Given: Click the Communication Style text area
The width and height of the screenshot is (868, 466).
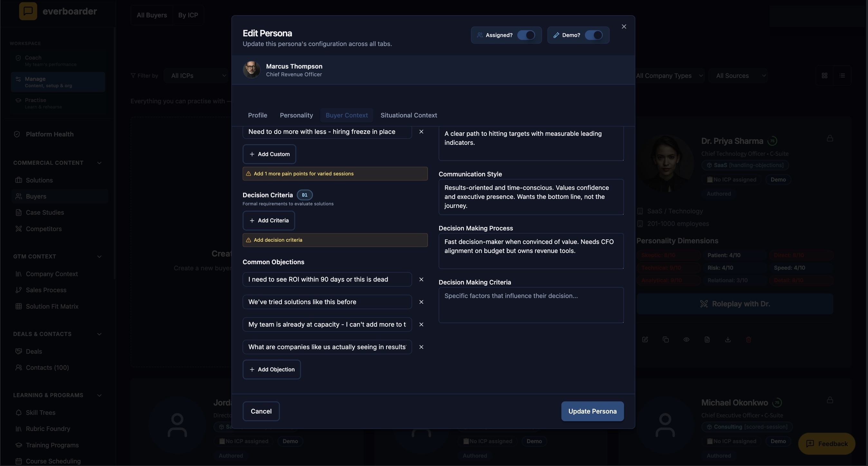Looking at the screenshot, I should click(531, 197).
